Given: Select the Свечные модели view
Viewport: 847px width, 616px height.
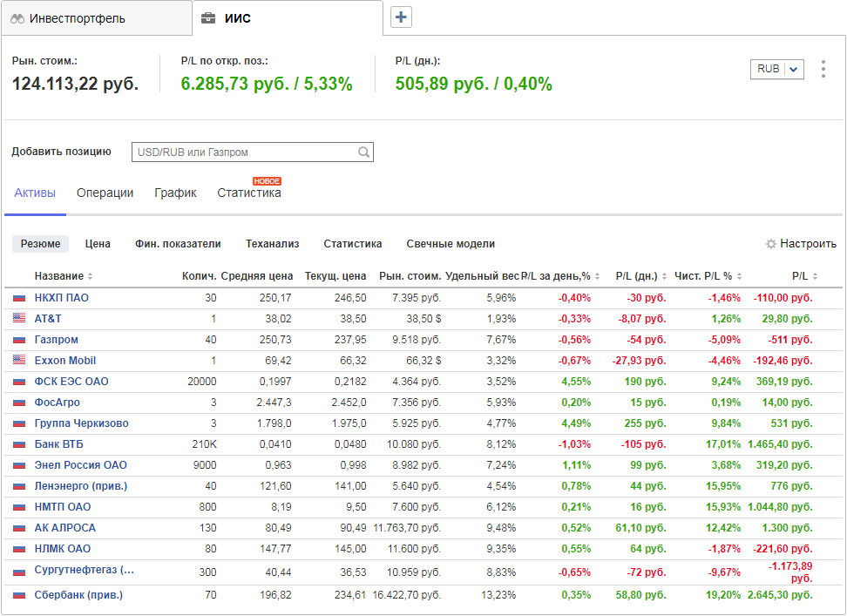Looking at the screenshot, I should [451, 244].
